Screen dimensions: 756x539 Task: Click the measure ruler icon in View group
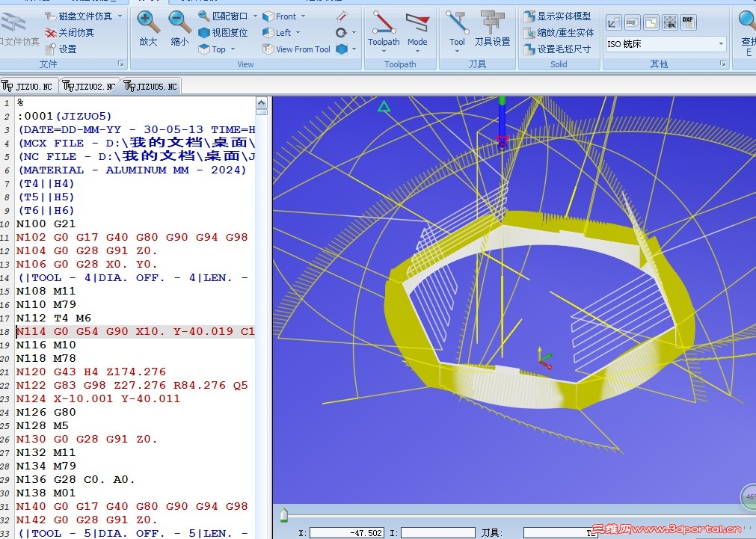click(342, 16)
